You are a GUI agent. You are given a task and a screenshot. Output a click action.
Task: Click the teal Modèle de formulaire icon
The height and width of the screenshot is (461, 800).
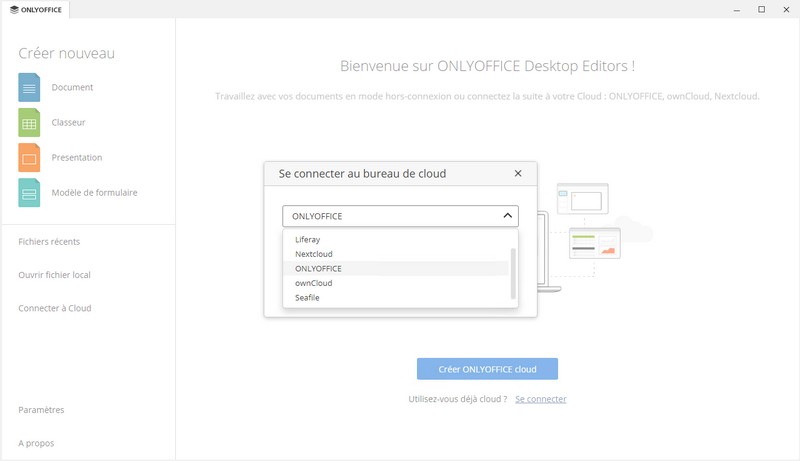coord(29,193)
